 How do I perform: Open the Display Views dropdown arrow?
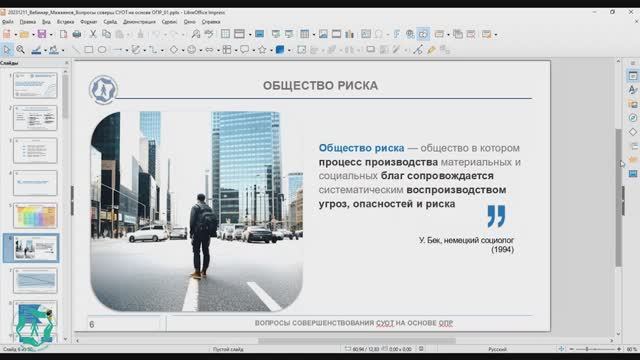coord(249,35)
